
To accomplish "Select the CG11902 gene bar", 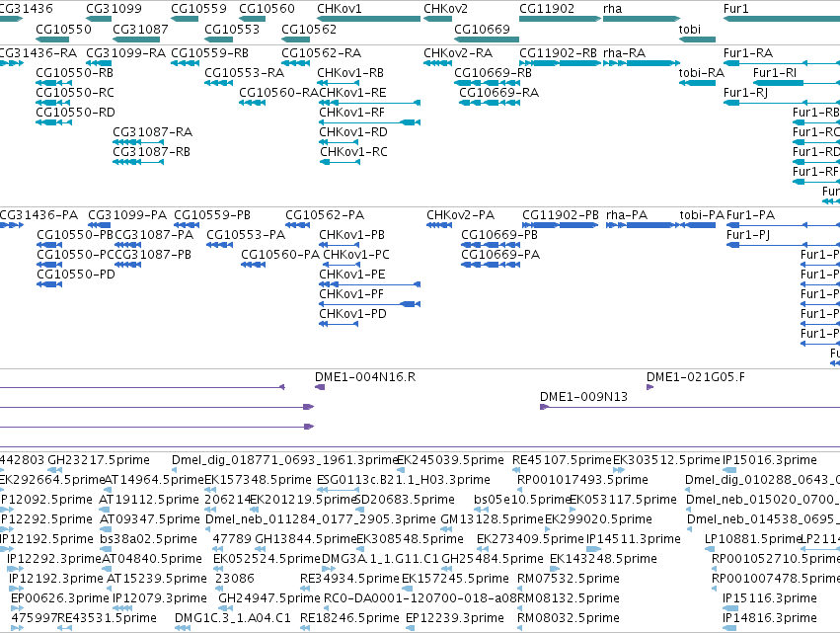I will 560,20.
